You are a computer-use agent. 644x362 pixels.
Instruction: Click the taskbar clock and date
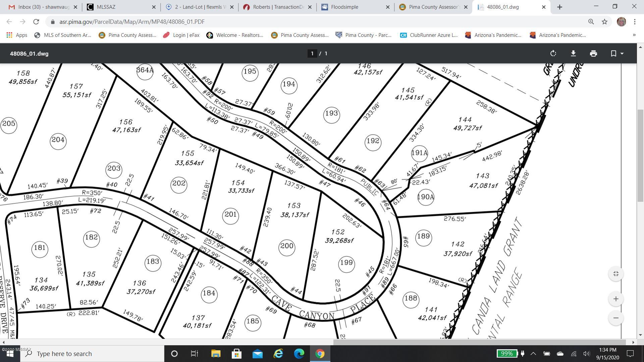[x=607, y=354]
